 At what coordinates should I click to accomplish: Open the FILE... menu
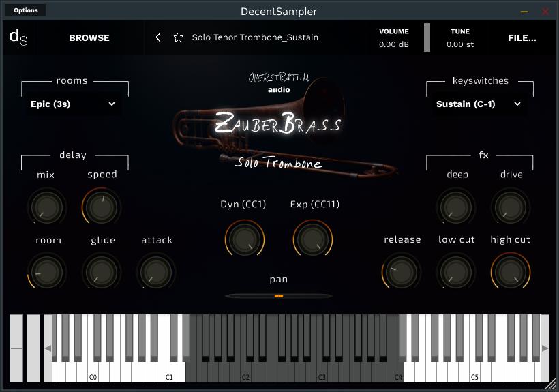click(x=522, y=37)
